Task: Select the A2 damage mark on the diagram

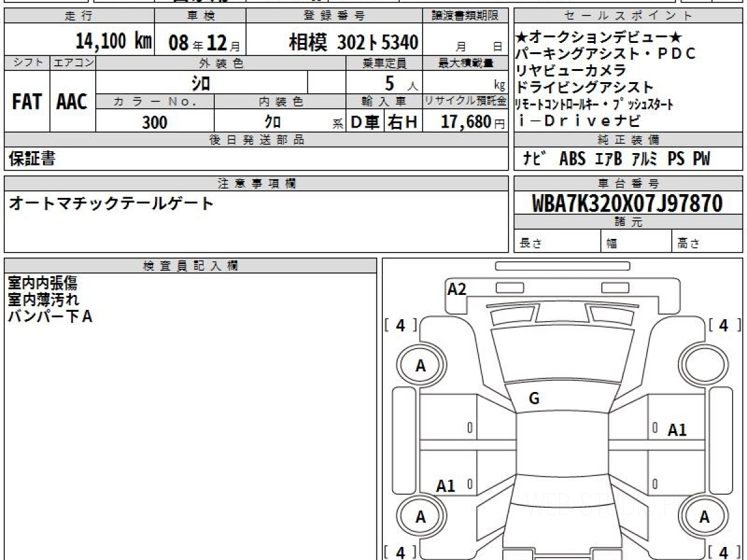Action: tap(457, 289)
